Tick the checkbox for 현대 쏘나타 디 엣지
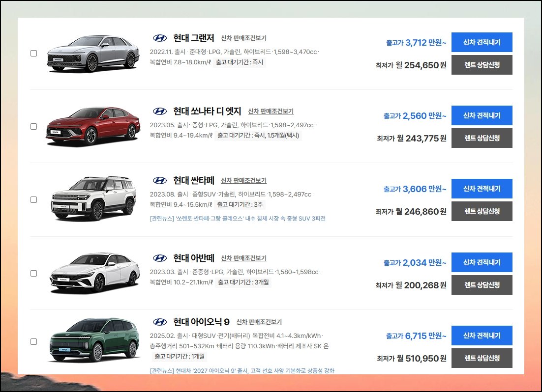This screenshot has width=542, height=392. click(x=33, y=126)
